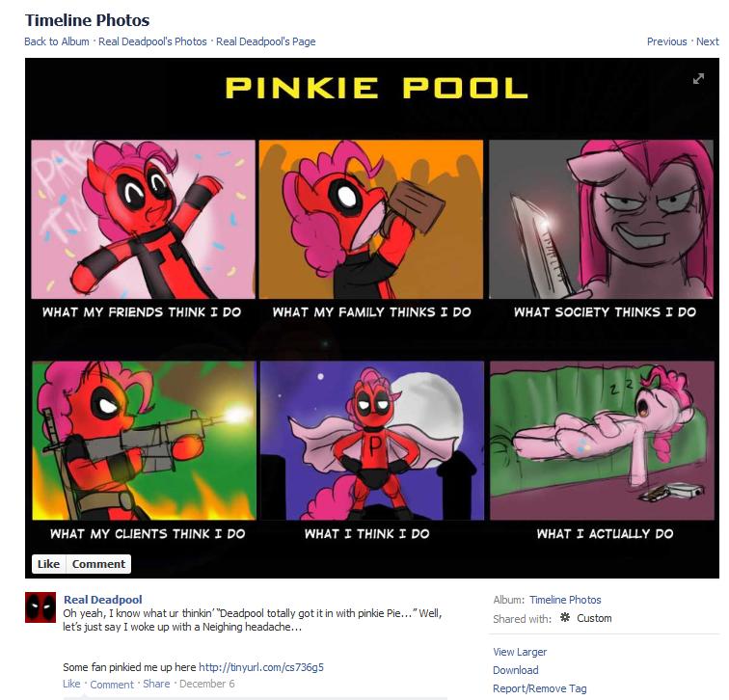The image size is (729, 700).
Task: Click the Comment link under the caption
Action: click(x=112, y=685)
